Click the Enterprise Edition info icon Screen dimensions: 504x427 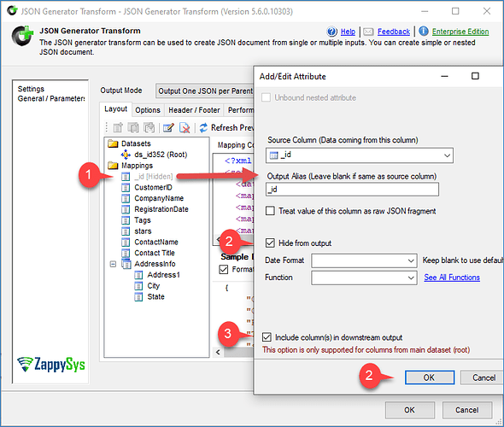[424, 31]
